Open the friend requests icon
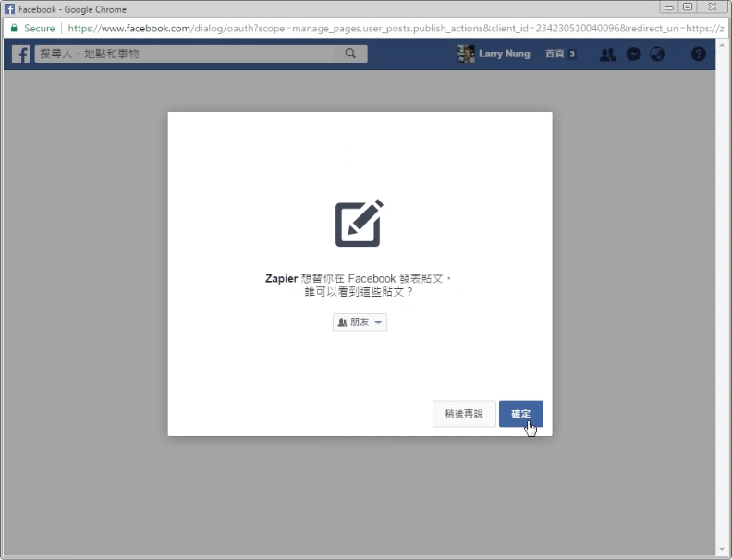 (607, 55)
